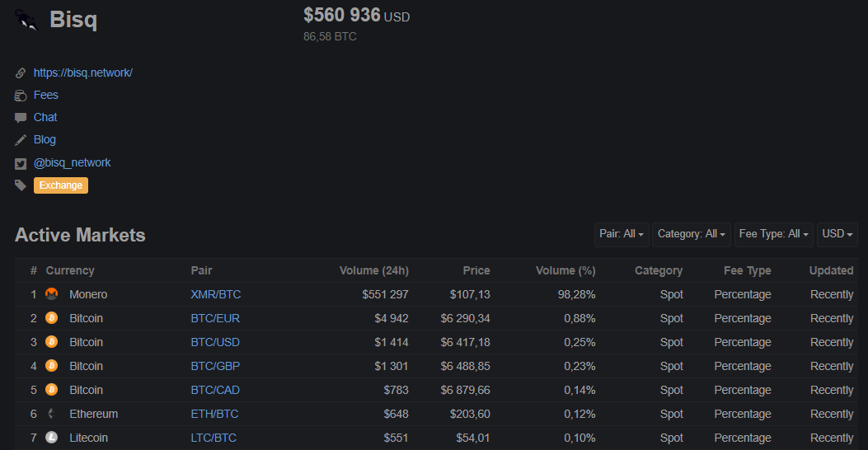Click the 0,88% volume percentage
Screen dimensions: 868x450
coord(579,318)
